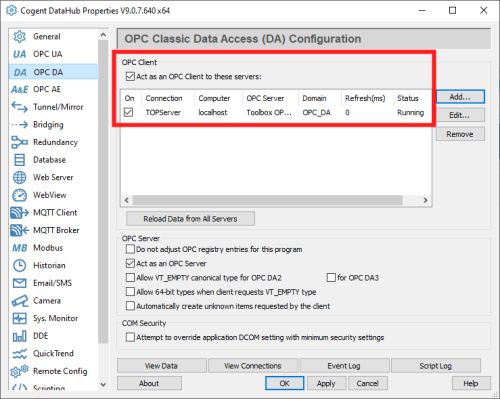Open the QuickTrend wave icon
This screenshot has width=500, height=399.
tap(19, 354)
